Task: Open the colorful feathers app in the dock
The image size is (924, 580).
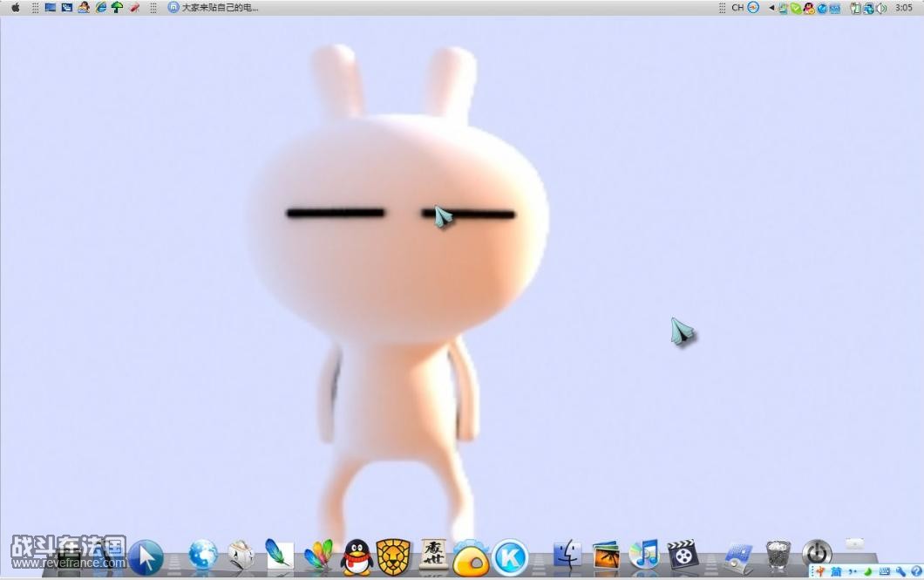Action: 318,555
